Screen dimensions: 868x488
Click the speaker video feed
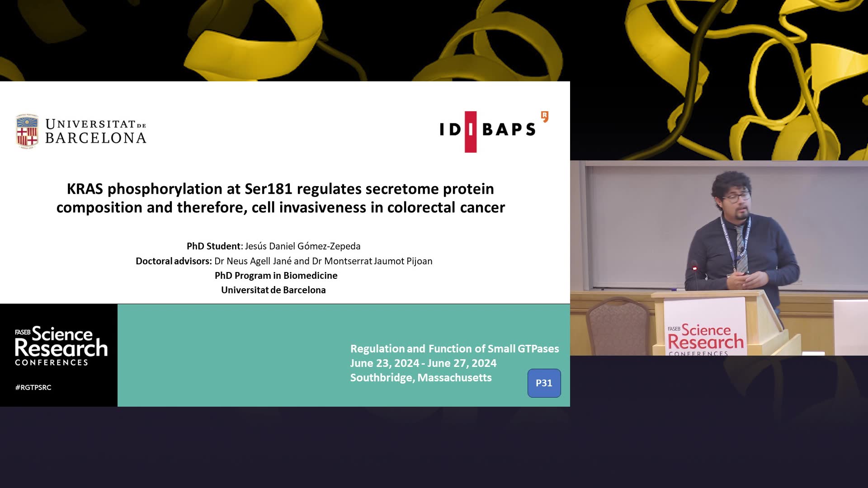[x=719, y=258]
